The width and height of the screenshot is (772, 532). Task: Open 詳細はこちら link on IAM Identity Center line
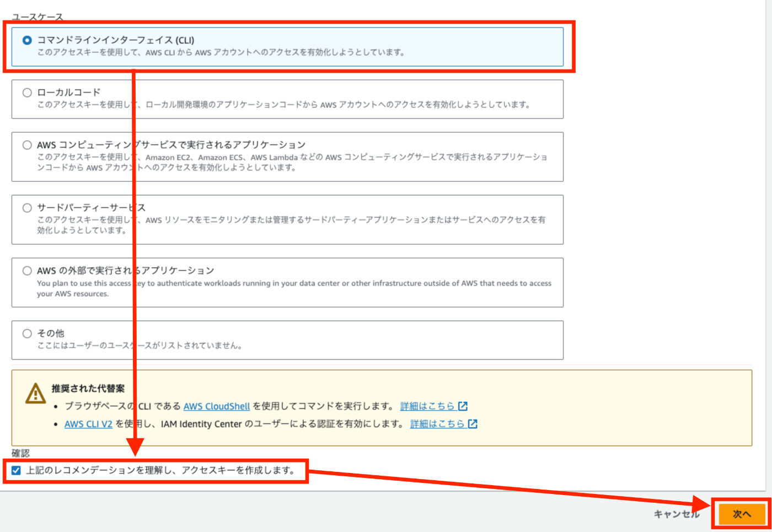[437, 424]
